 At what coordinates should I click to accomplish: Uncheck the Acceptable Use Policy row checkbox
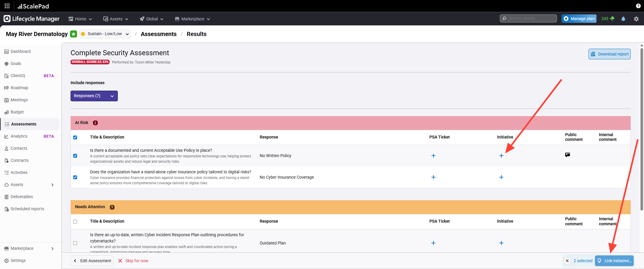pyautogui.click(x=75, y=156)
